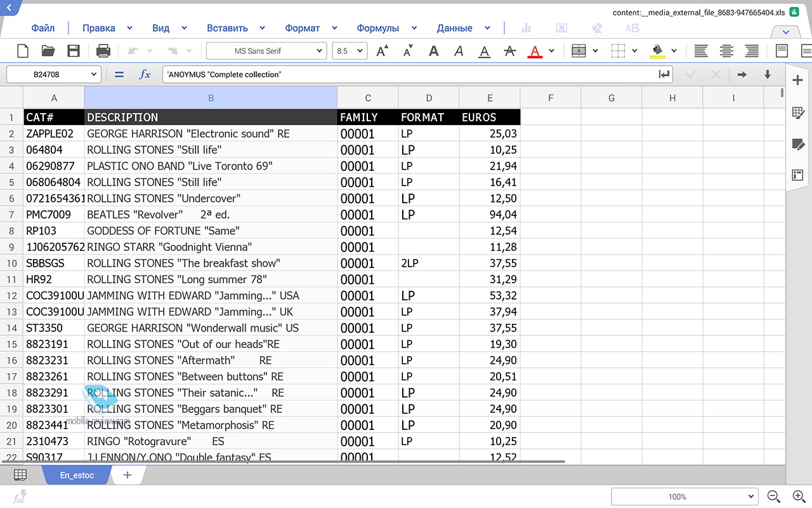
Task: Select the cell RINGO "Rotogravure"
Action: click(211, 441)
